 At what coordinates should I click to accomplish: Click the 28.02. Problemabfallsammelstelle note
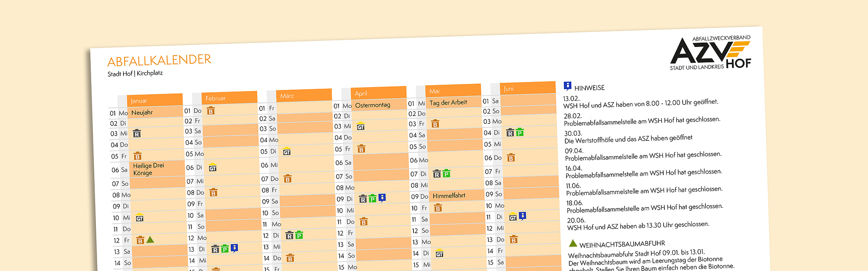point(642,120)
